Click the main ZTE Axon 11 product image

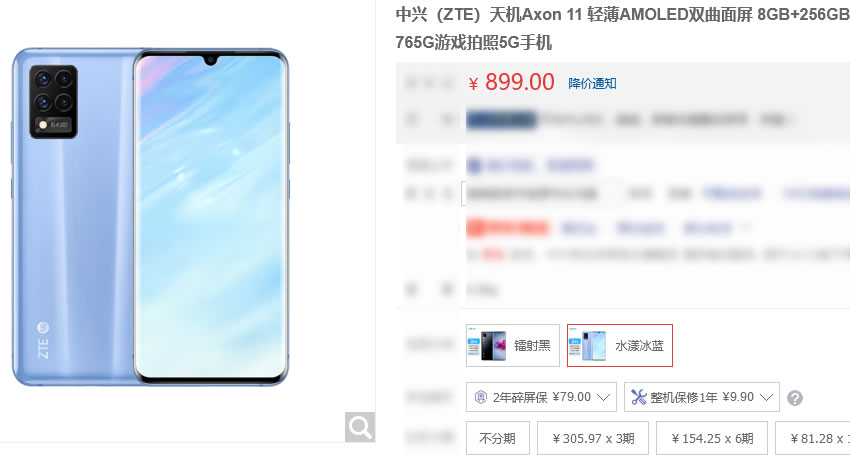150,217
